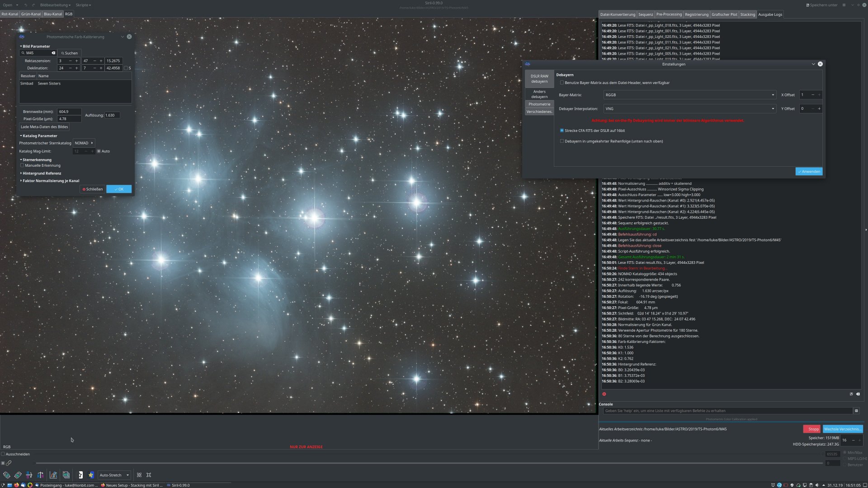Toggle the S checkbox next to Deklination

[x=126, y=68]
